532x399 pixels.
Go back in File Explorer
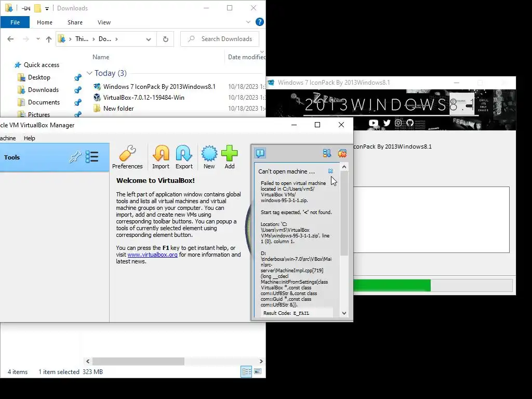pyautogui.click(x=10, y=39)
